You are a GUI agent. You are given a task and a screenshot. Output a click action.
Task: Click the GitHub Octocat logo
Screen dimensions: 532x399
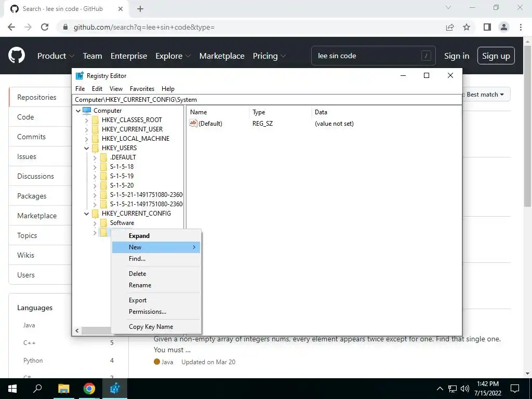coord(16,56)
